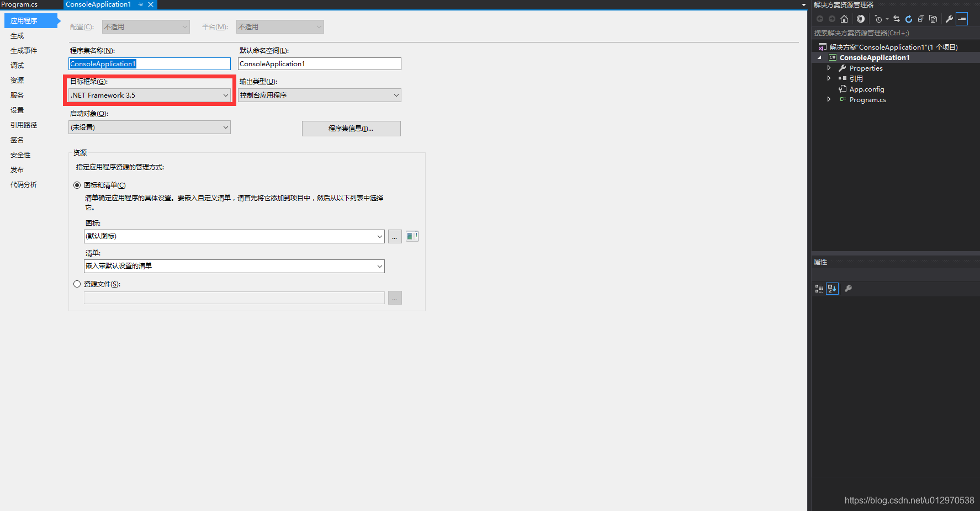Image resolution: width=980 pixels, height=511 pixels.
Task: Sort properties alphabetically
Action: click(832, 289)
